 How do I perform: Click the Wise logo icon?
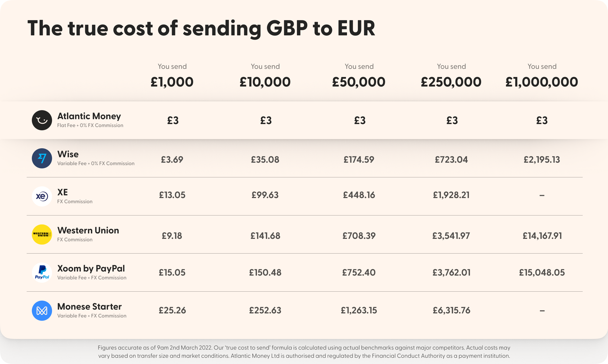42,158
